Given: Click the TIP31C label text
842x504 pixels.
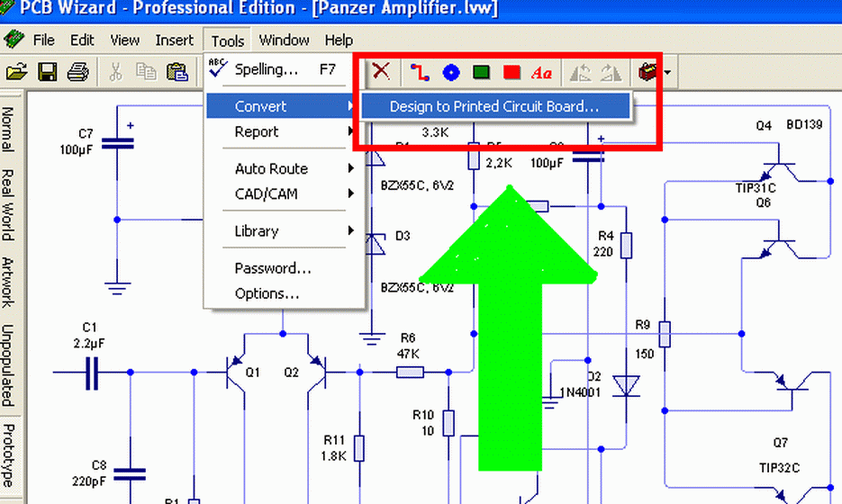Looking at the screenshot, I should coord(756,188).
